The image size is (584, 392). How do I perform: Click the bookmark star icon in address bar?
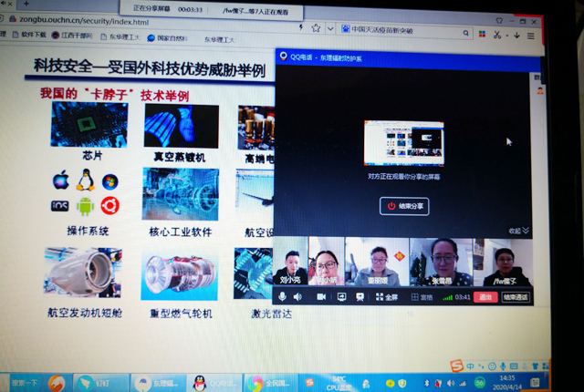point(315,27)
